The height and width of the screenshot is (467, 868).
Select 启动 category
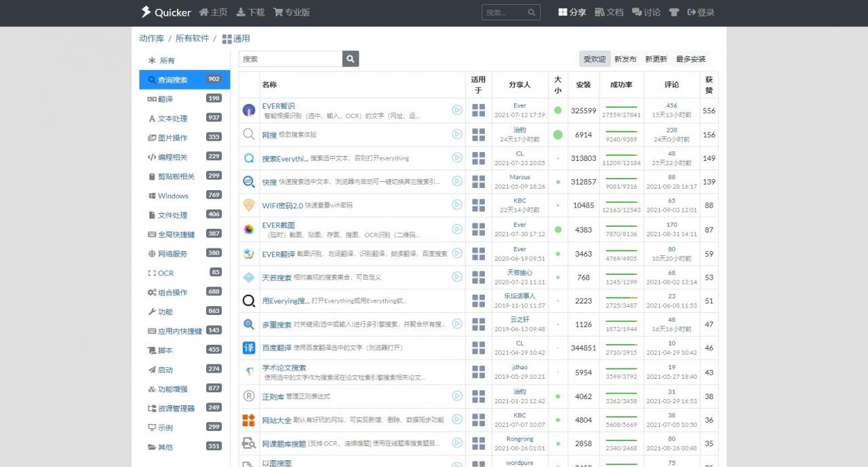coord(184,370)
